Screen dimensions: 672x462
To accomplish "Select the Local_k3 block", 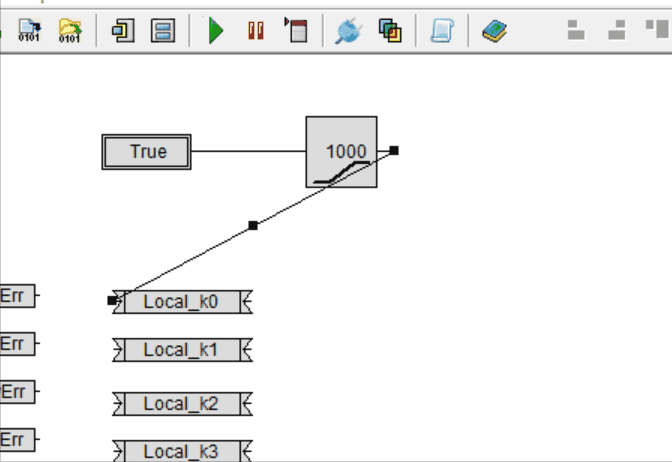I will click(x=182, y=451).
